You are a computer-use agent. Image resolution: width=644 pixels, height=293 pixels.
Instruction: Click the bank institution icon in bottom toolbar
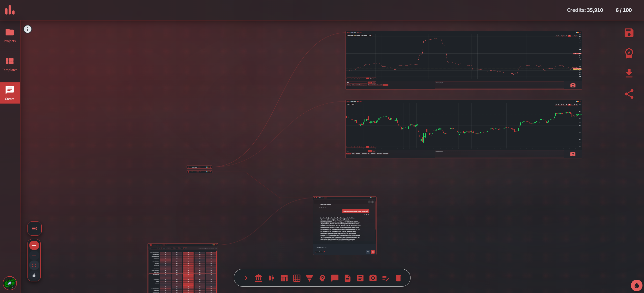pos(258,278)
